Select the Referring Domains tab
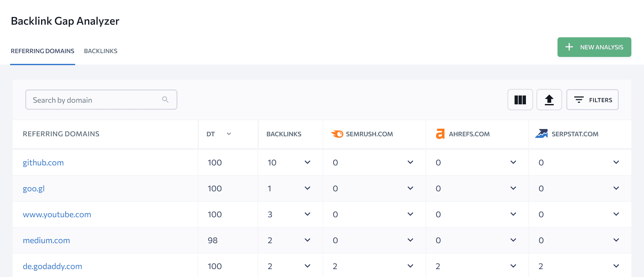 (x=43, y=51)
